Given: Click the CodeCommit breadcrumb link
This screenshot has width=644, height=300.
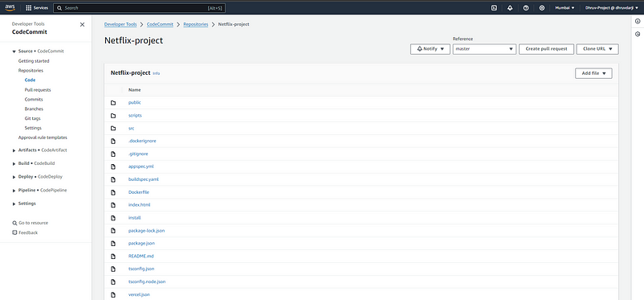Looking at the screenshot, I should 160,24.
